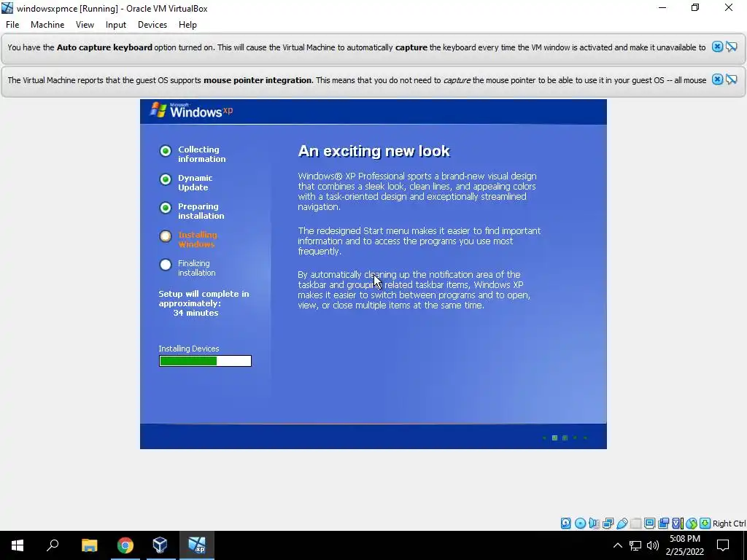Click the 'Right Ctrl' host key label

point(729,524)
